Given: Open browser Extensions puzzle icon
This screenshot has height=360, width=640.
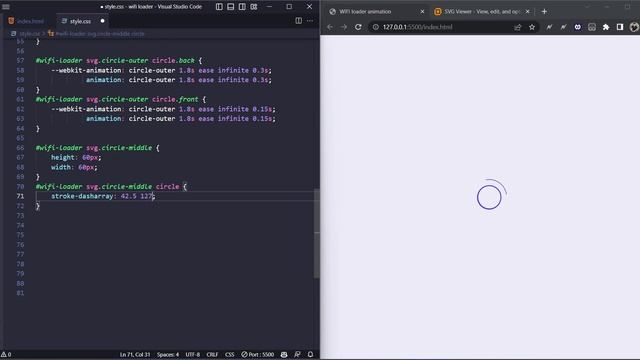Looking at the screenshot, I should tap(606, 27).
